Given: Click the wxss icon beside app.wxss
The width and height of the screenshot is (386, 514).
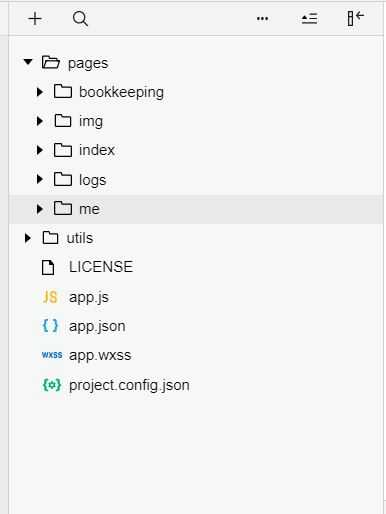Looking at the screenshot, I should click(52, 355).
